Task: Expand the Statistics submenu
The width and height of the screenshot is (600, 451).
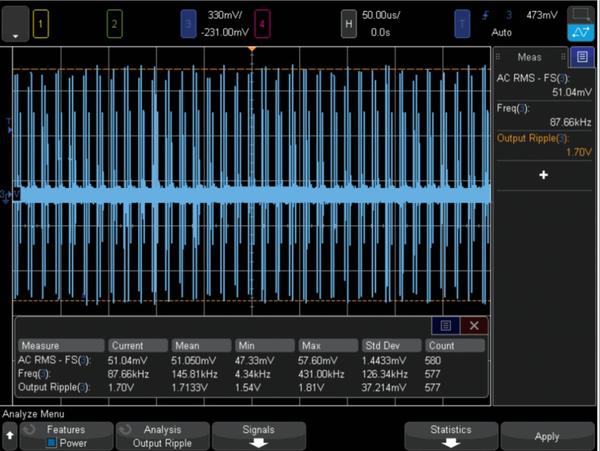Action: point(450,434)
